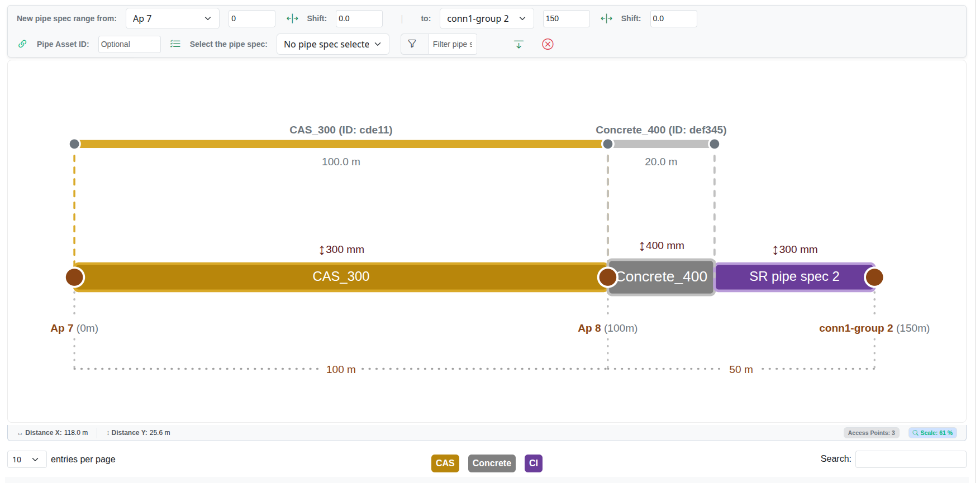Viewport: 980px width, 483px height.
Task: Click the 'CAS_300 (ID: cde11)' label
Action: [x=341, y=130]
